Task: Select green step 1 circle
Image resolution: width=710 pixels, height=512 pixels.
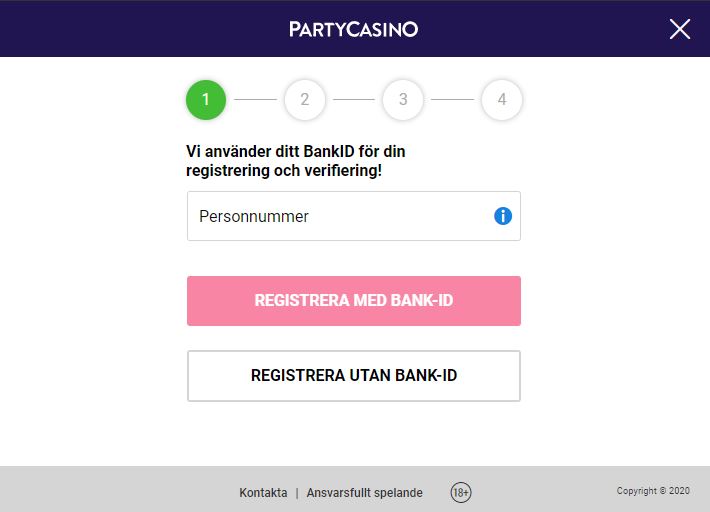Action: click(206, 100)
